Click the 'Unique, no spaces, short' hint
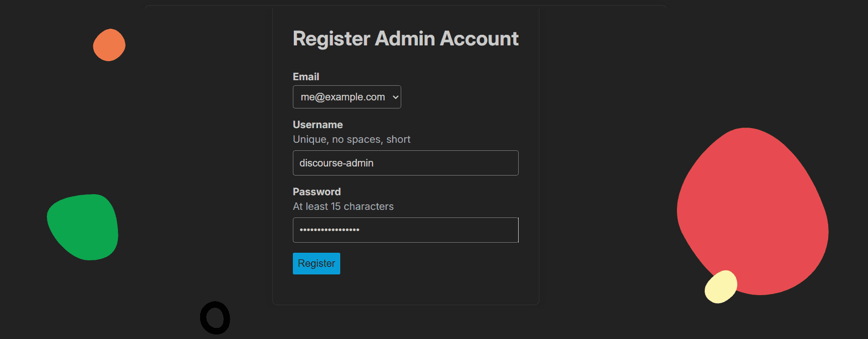The width and height of the screenshot is (868, 339). [x=351, y=139]
